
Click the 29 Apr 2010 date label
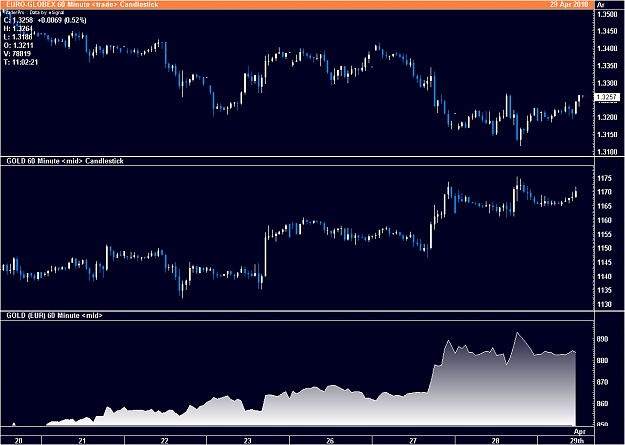pos(570,4)
